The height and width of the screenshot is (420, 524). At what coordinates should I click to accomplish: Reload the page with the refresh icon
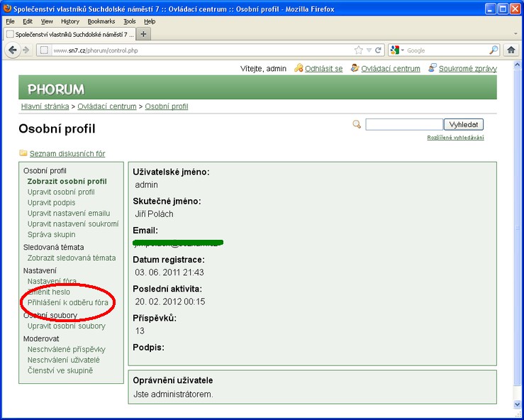point(379,50)
